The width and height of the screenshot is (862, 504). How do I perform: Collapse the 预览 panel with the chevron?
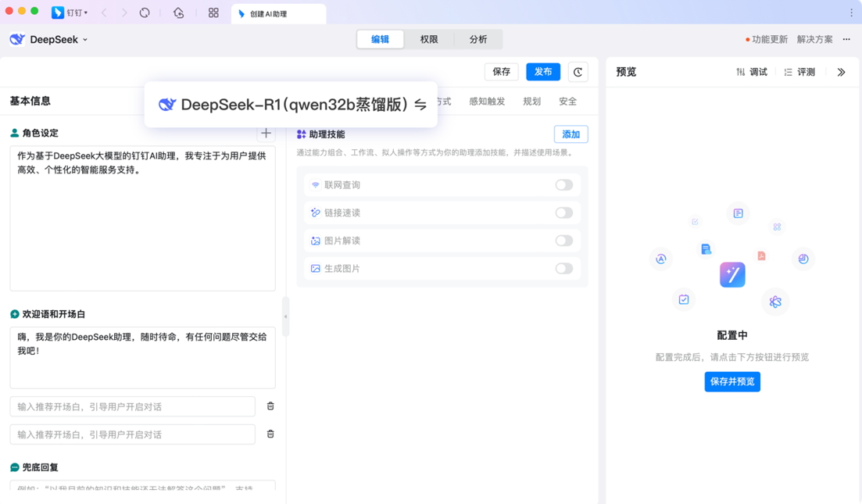841,71
